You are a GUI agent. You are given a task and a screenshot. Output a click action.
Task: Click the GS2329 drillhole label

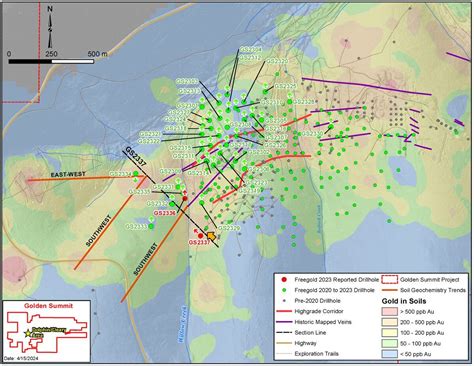pos(229,228)
